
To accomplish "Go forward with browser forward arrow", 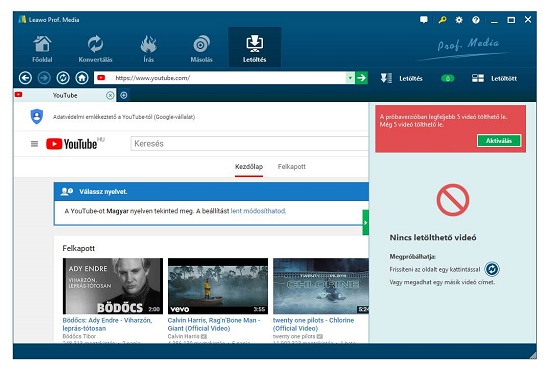I will (44, 78).
